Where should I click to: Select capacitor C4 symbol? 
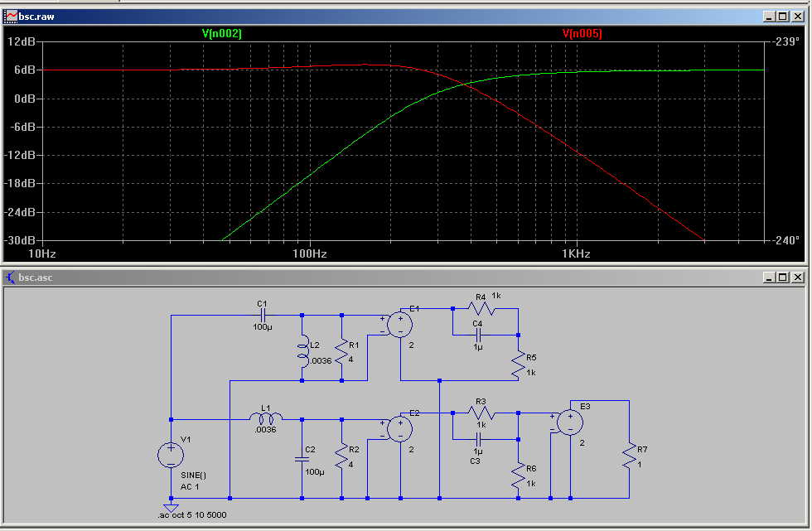(x=478, y=335)
